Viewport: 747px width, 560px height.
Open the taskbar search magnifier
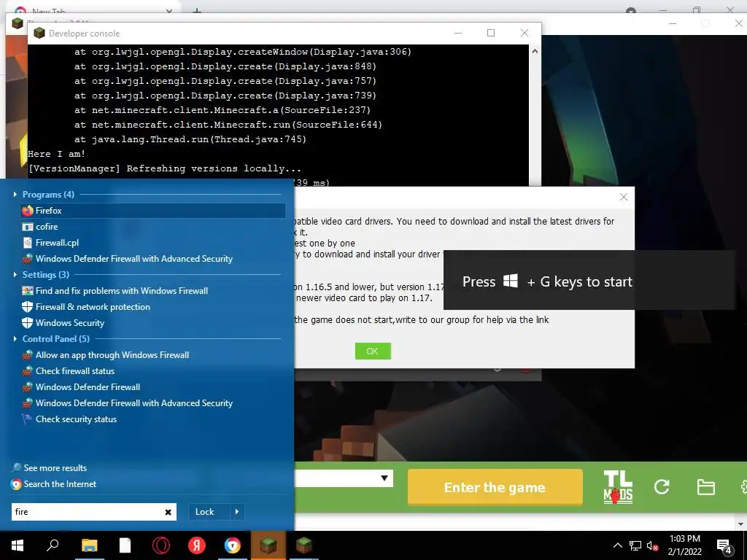pos(53,545)
